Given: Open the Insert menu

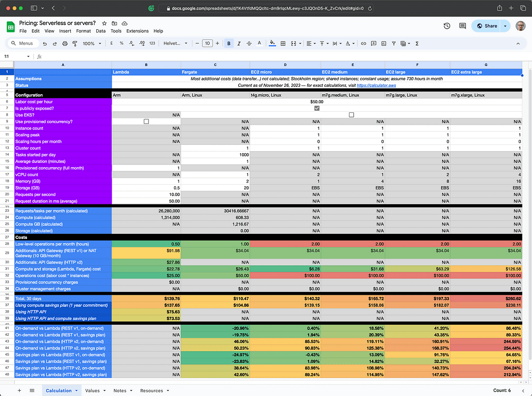Looking at the screenshot, I should [x=65, y=31].
